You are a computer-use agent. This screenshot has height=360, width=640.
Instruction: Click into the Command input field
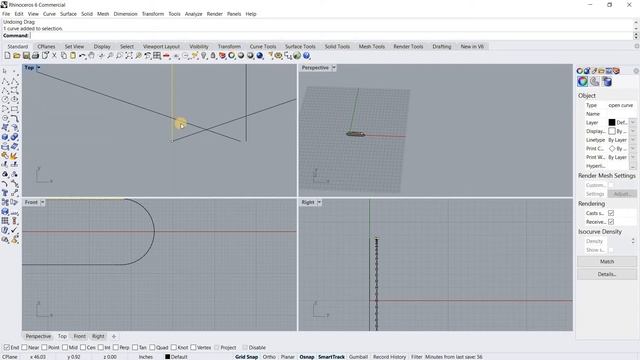pyautogui.click(x=331, y=36)
